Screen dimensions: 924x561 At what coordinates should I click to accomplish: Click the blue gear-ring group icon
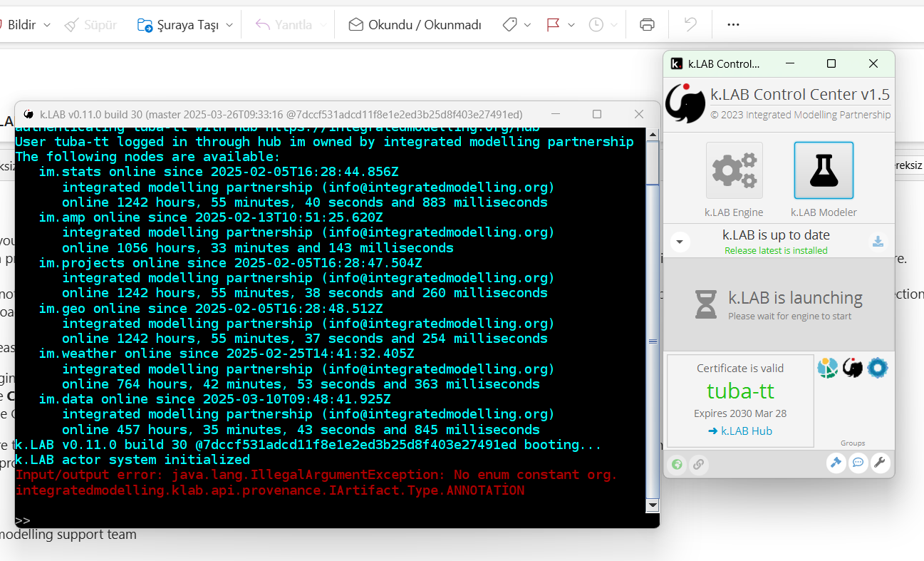click(x=878, y=368)
